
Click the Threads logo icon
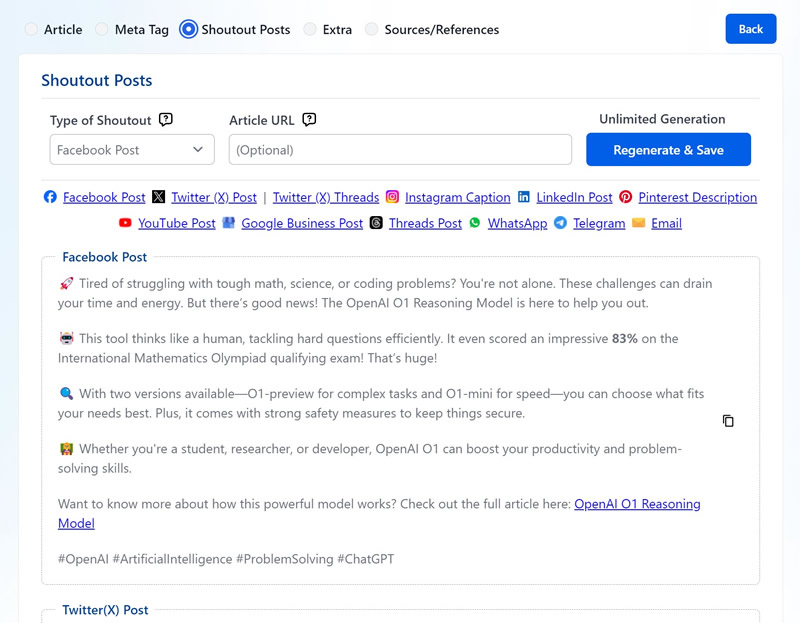point(376,223)
